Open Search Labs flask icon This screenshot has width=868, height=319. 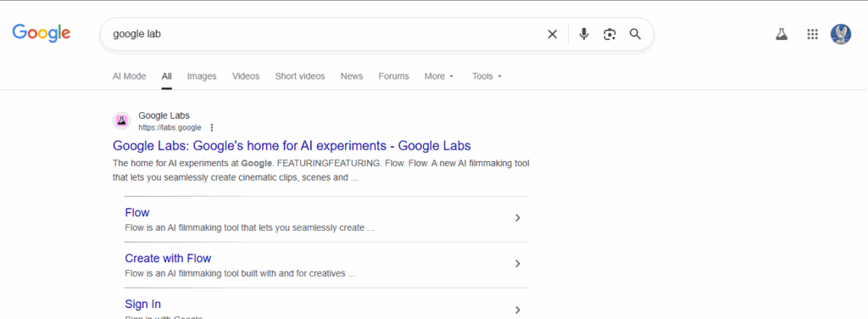tap(781, 34)
